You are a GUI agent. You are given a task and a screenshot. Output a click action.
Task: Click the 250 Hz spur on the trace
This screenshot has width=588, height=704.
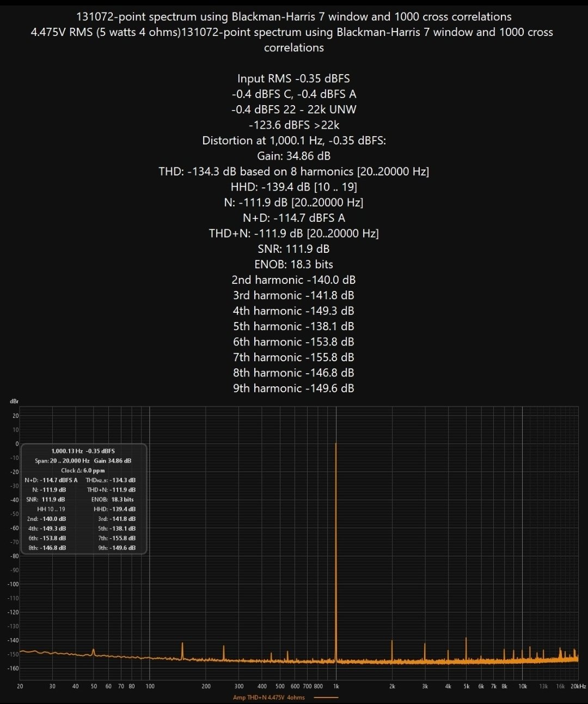[224, 653]
